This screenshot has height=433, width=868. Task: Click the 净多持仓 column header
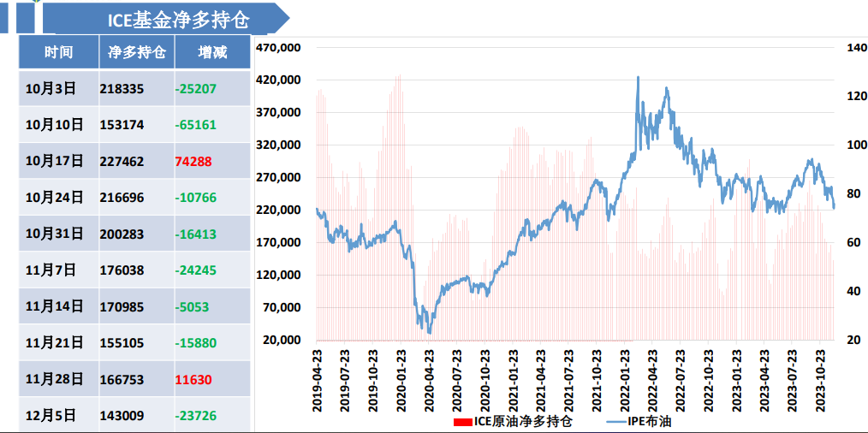click(x=137, y=52)
